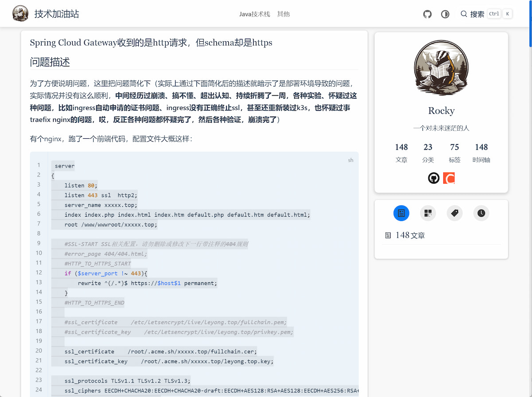Click the 技术加油站 site title

(x=57, y=14)
